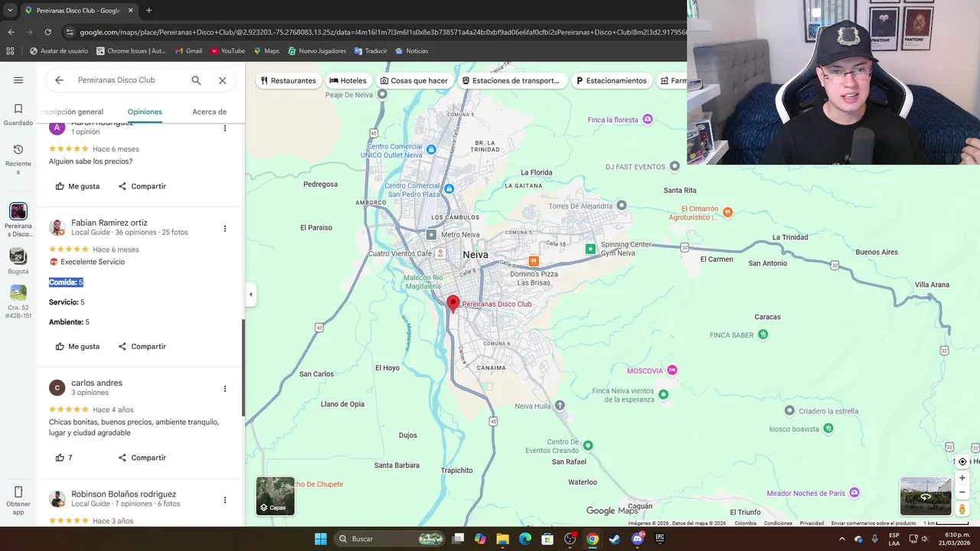Click the Mirador Noches de Paris marker
Screen dimensions: 980x551
pos(854,493)
